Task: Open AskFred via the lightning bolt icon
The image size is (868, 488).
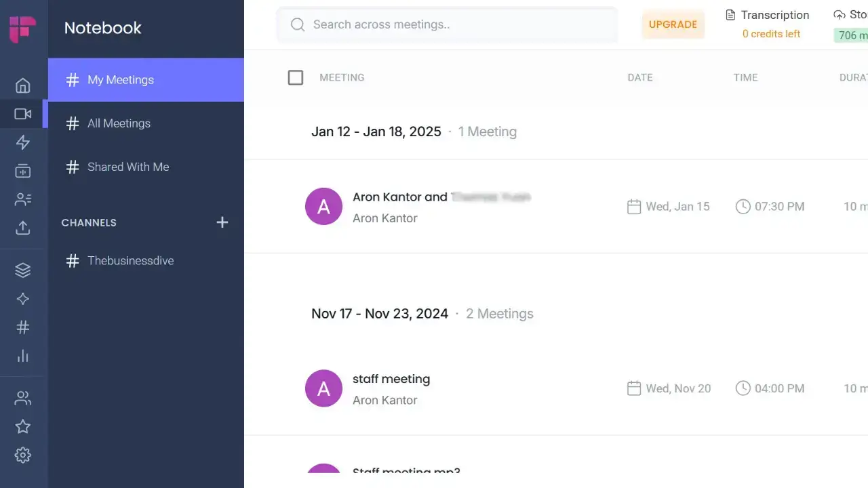Action: [x=23, y=142]
